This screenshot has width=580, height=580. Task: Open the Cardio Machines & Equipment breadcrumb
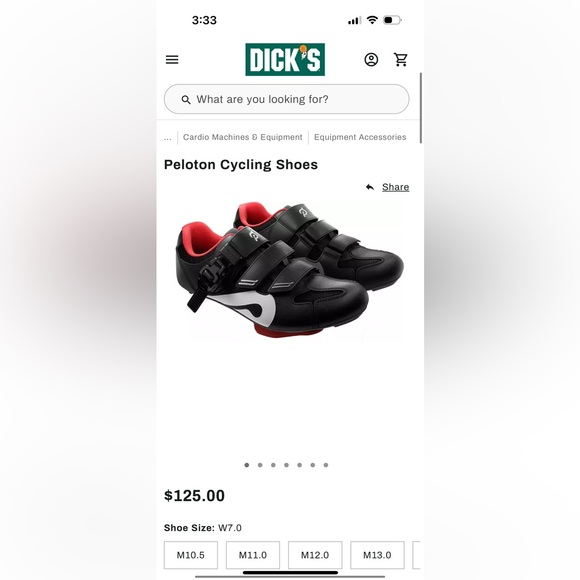click(243, 137)
